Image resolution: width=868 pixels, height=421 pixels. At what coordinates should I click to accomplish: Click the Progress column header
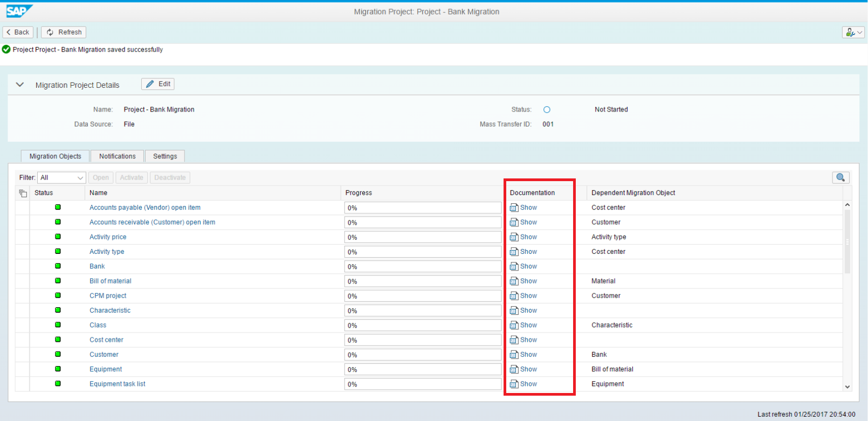click(423, 193)
